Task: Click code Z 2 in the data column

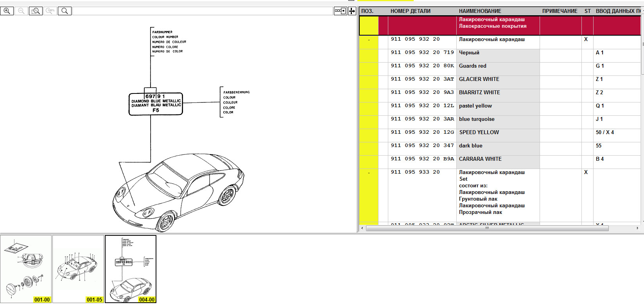Action: (599, 92)
